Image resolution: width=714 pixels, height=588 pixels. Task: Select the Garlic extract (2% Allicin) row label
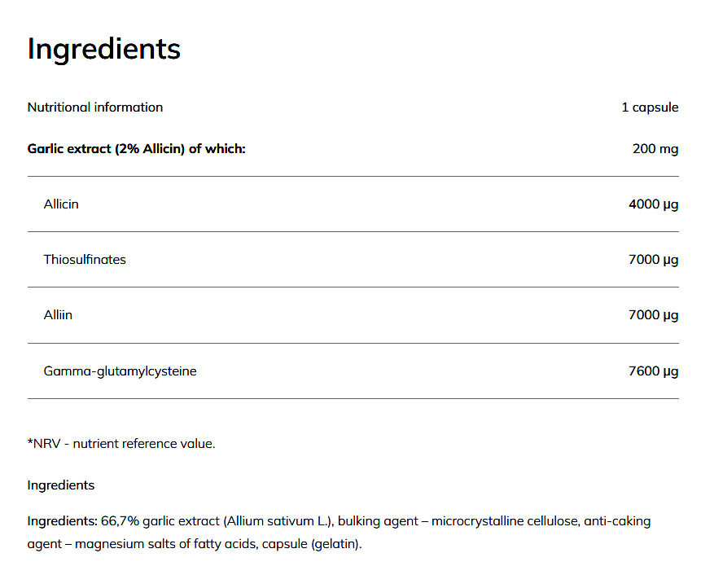coord(136,149)
